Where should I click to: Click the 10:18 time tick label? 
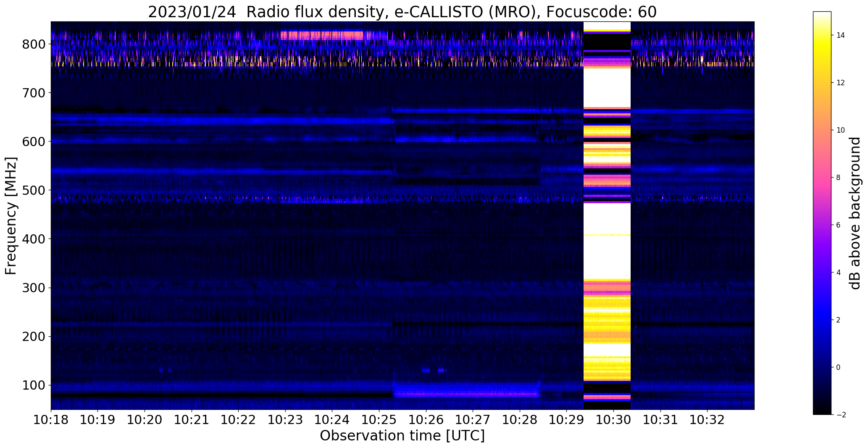[x=51, y=420]
